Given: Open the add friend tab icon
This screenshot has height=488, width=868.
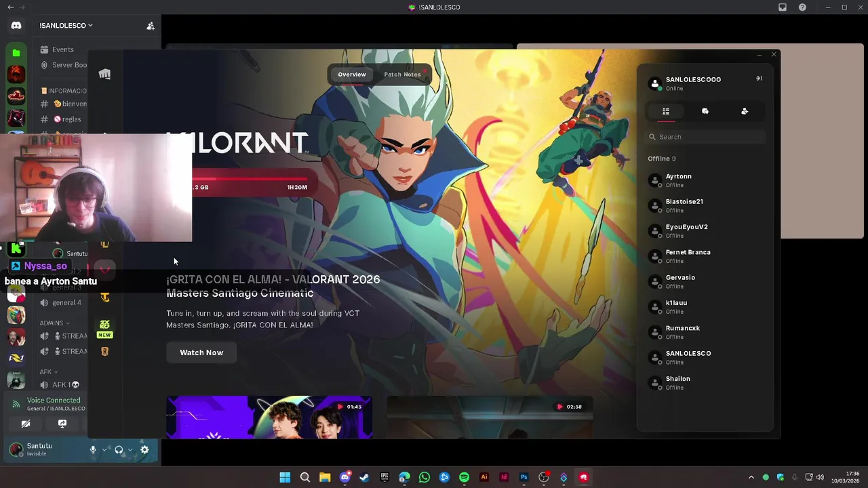Looking at the screenshot, I should pyautogui.click(x=745, y=111).
